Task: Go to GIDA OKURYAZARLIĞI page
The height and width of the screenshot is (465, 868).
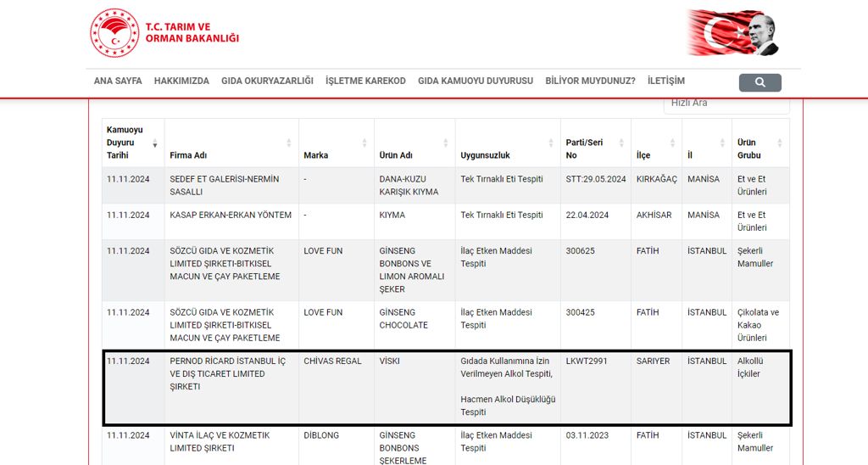Action: point(267,81)
